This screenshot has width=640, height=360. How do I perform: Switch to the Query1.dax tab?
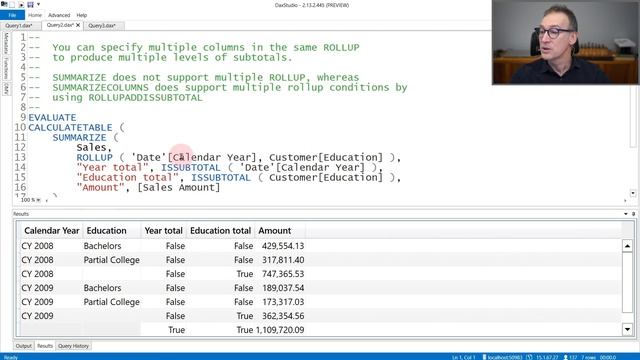[19, 25]
